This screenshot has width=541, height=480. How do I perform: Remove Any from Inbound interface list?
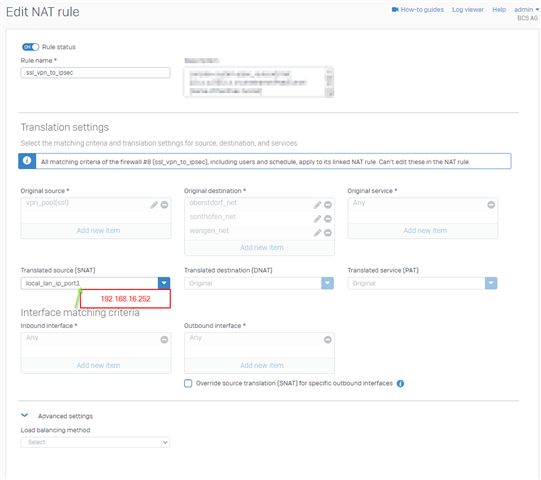pyautogui.click(x=164, y=340)
